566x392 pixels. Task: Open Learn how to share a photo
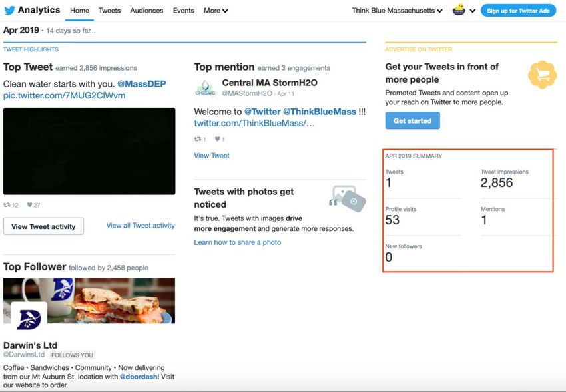point(238,242)
